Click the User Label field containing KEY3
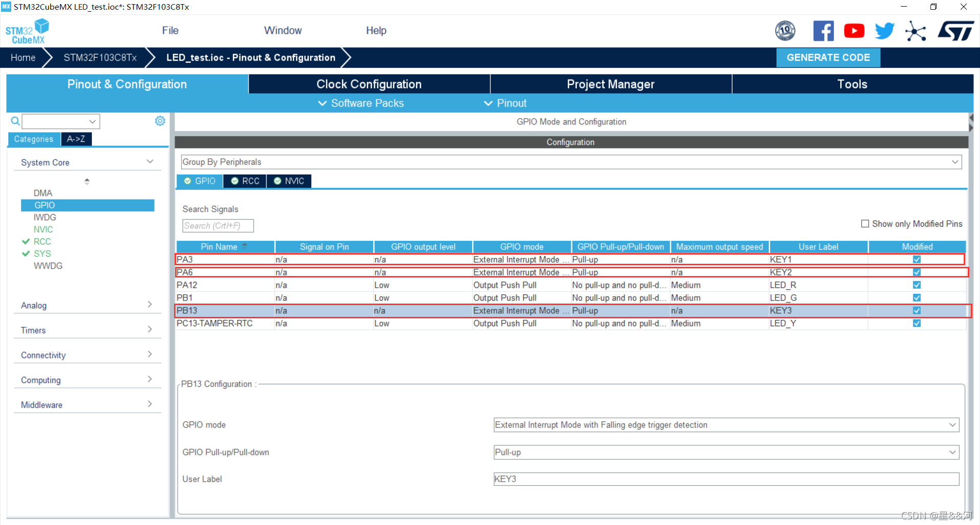980x525 pixels. point(726,479)
